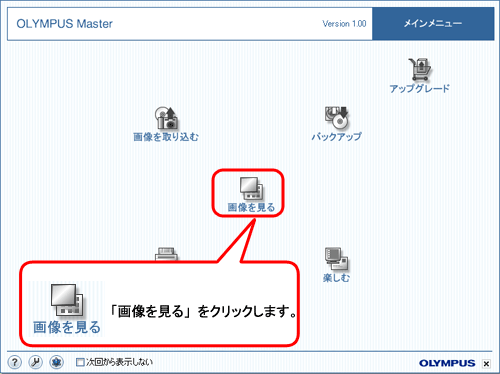Viewport: 500px width, 374px height.
Task: Click the blue globe update icon
Action: (56, 362)
